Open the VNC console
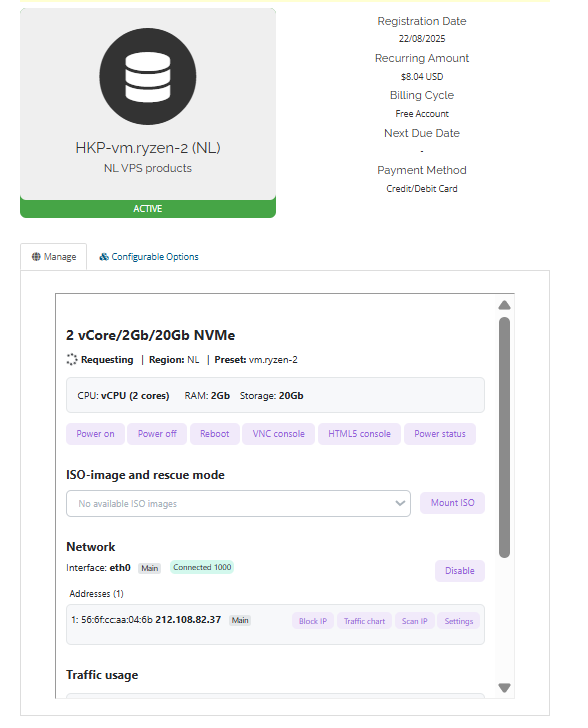 tap(278, 434)
